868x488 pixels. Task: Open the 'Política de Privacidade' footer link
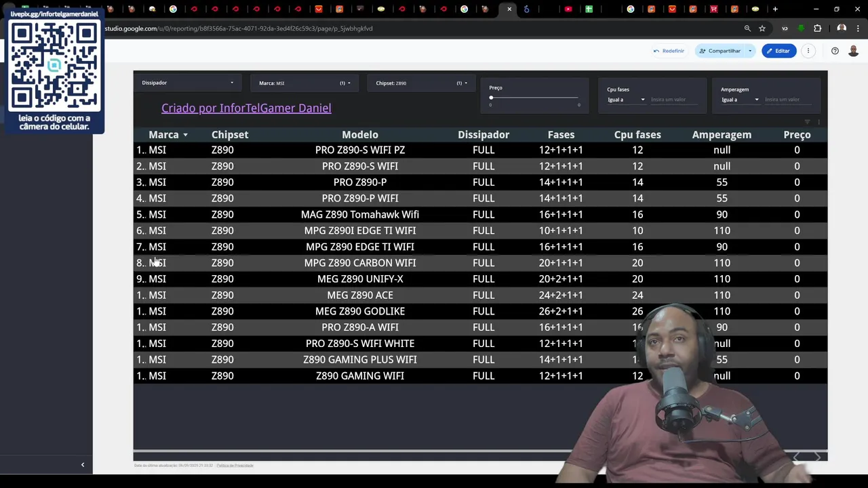click(x=235, y=466)
